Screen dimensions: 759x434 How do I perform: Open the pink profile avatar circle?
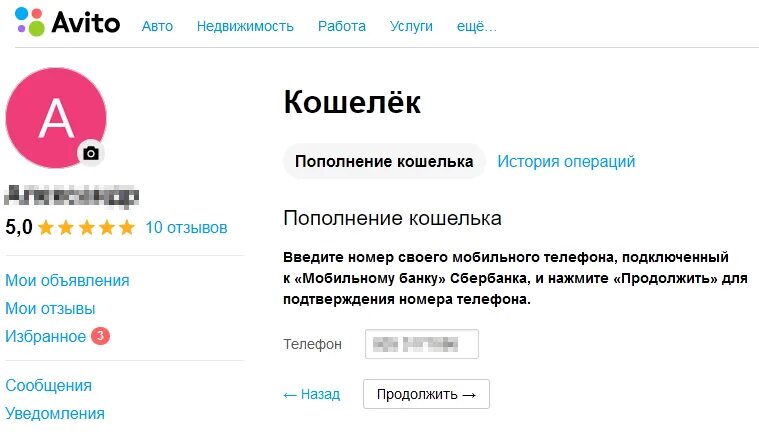[56, 118]
